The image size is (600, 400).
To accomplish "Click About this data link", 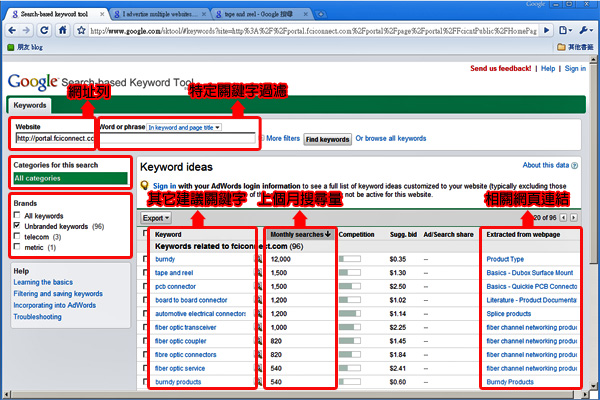I will pos(546,165).
